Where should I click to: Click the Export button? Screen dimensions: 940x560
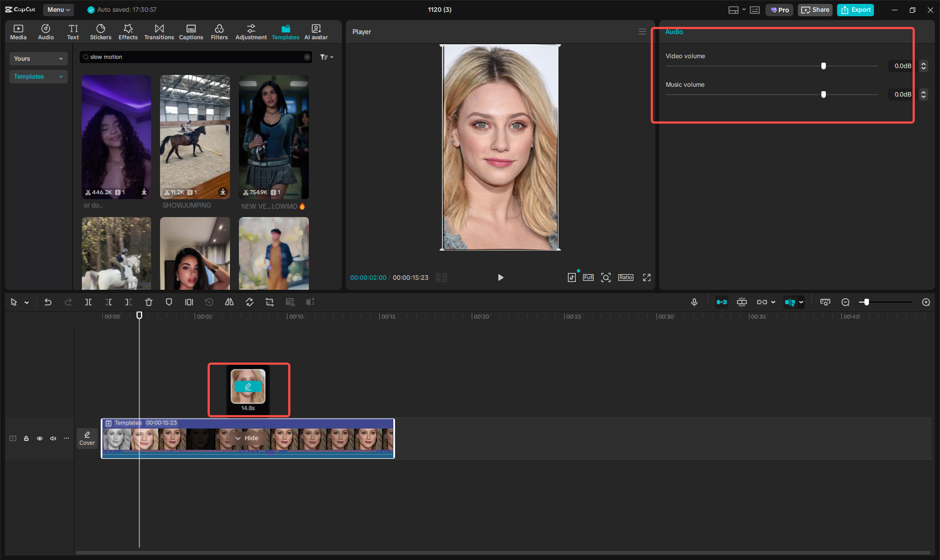tap(856, 10)
